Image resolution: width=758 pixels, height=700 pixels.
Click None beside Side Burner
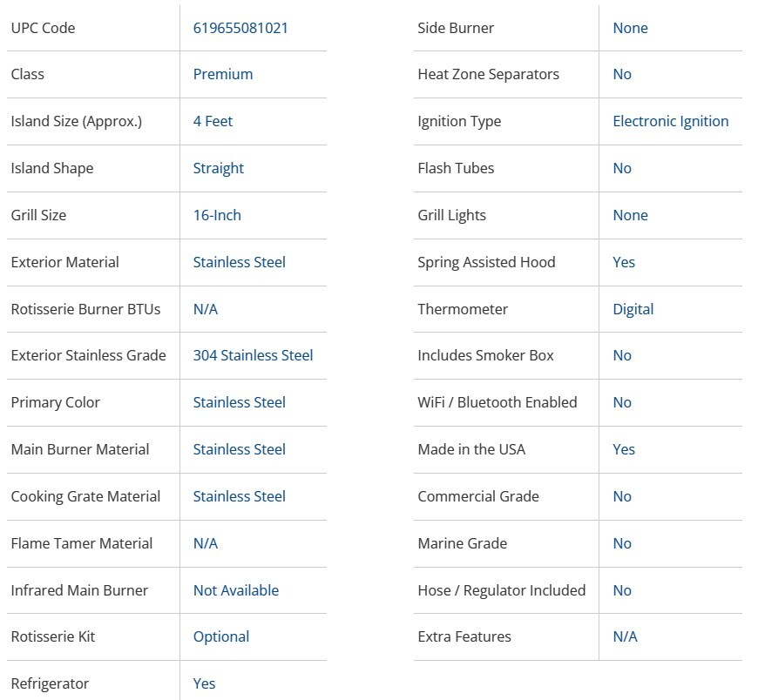pos(630,28)
